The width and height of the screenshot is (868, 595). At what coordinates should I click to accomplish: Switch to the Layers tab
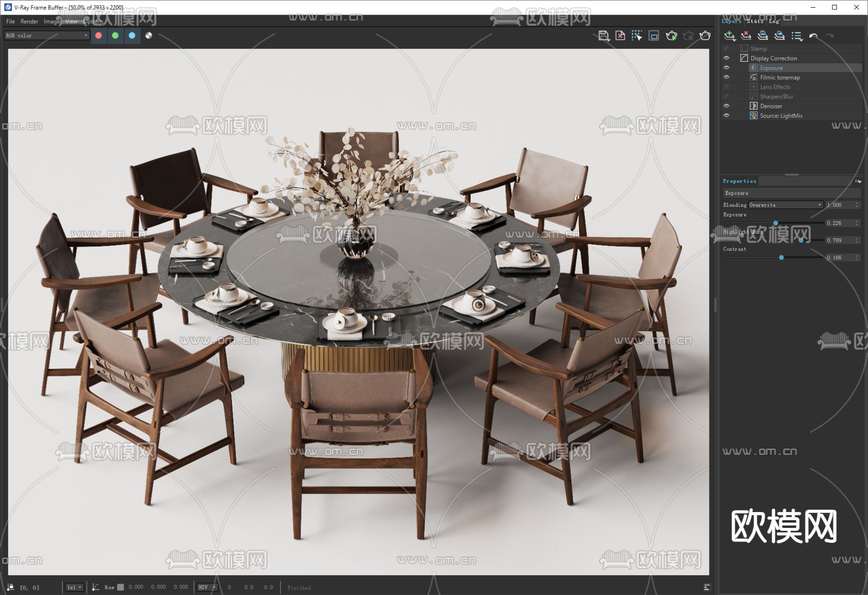[x=732, y=21]
